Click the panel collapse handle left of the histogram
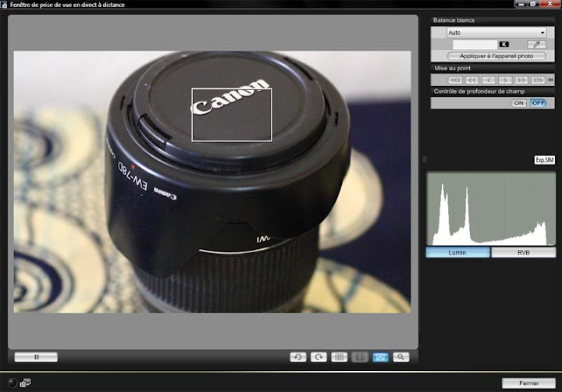Image resolution: width=562 pixels, height=392 pixels. (425, 159)
